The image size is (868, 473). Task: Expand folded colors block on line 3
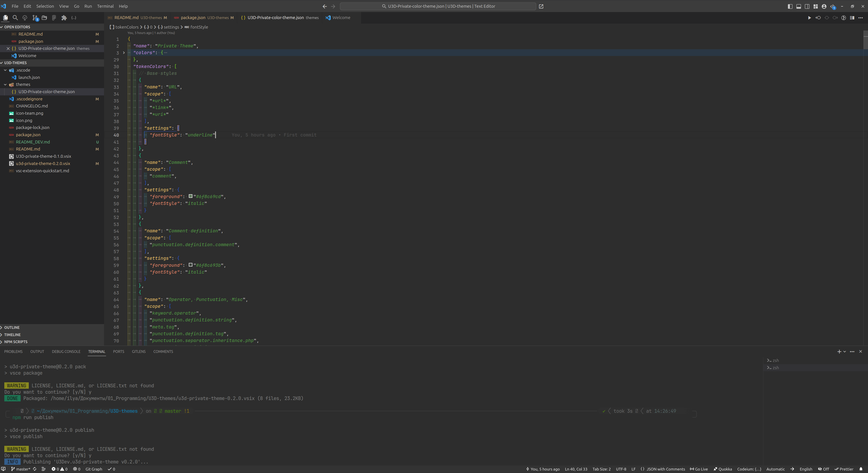[124, 53]
